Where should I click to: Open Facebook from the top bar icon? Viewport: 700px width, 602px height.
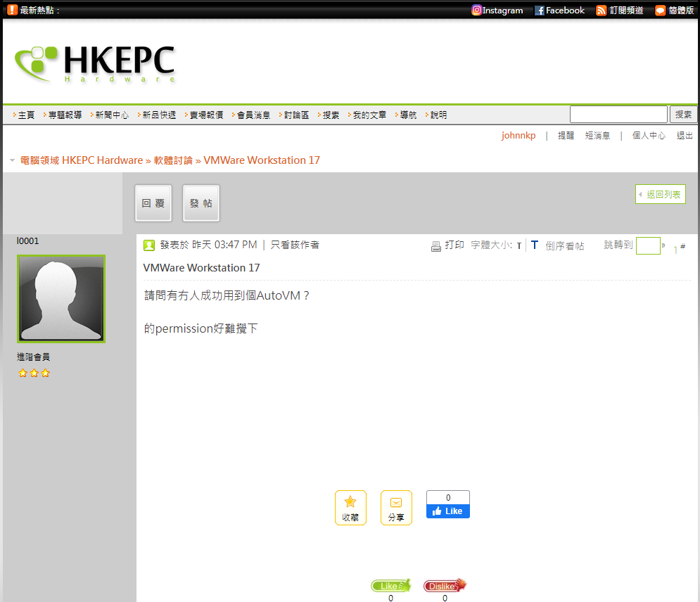[539, 10]
